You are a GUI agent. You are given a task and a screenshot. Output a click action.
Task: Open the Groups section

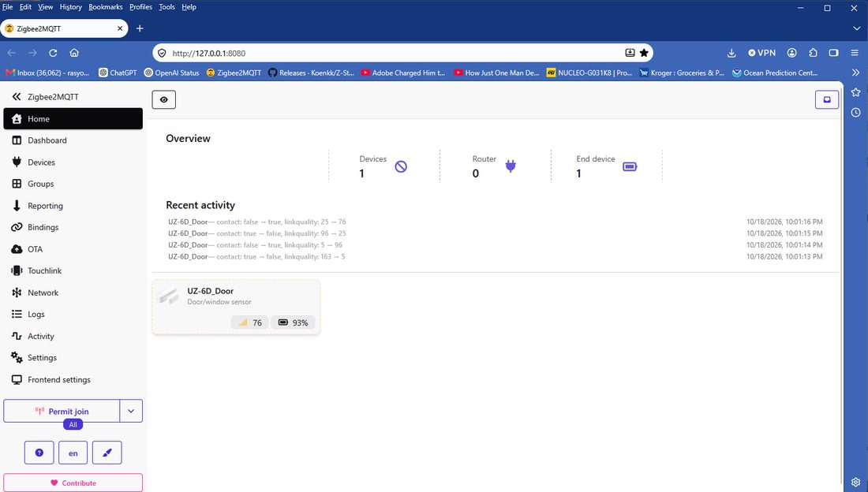73,184
